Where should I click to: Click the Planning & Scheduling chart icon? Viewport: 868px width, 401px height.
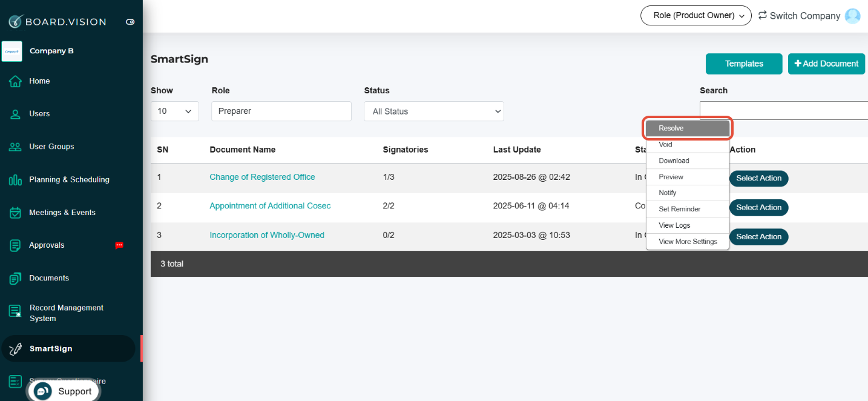pos(15,180)
